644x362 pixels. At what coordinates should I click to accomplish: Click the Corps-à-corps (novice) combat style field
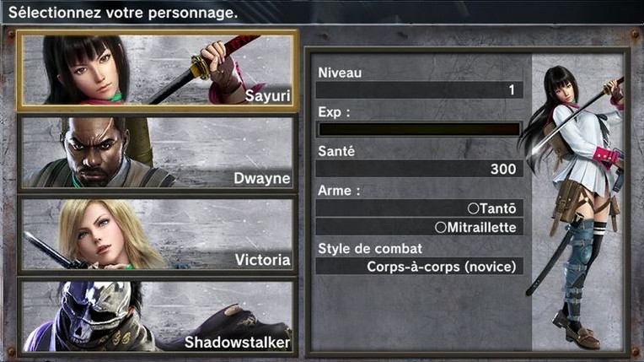tap(419, 267)
